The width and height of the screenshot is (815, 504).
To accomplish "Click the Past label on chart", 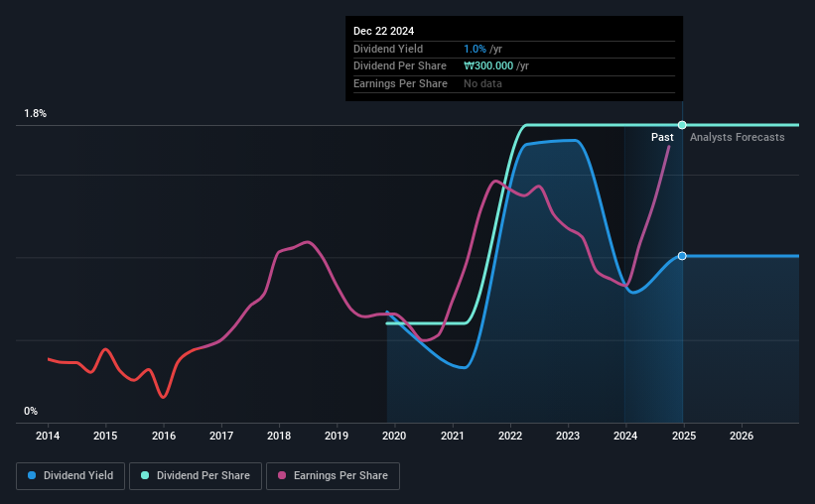I will (662, 137).
